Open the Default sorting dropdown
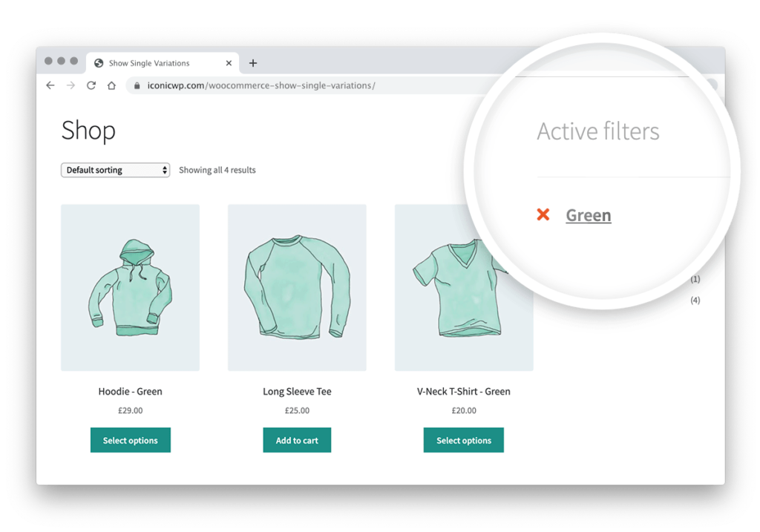This screenshot has height=532, width=760. (x=115, y=170)
